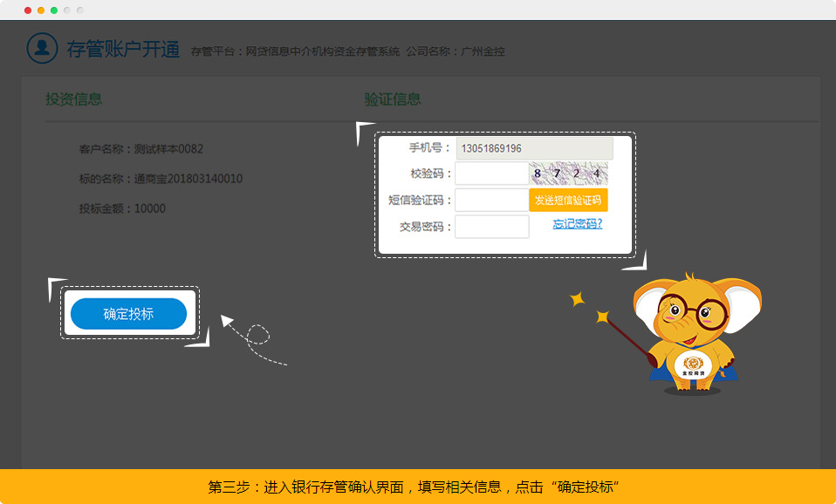Image resolution: width=836 pixels, height=504 pixels.
Task: Click the yellow minimize dot in title bar
Action: tap(41, 10)
